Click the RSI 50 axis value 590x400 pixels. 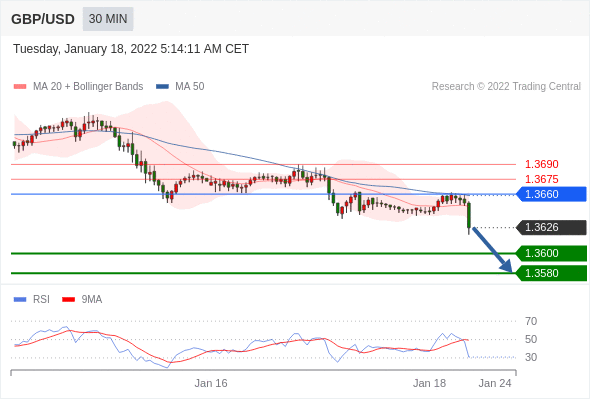pos(531,339)
